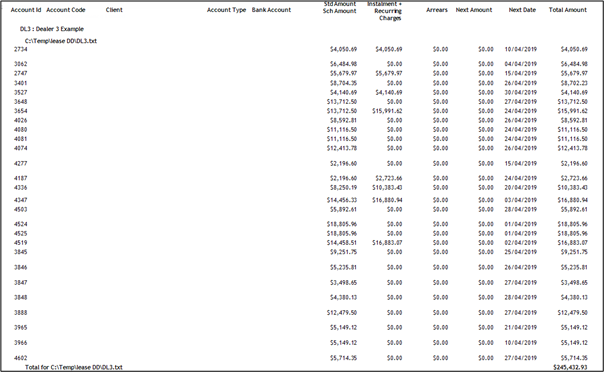
Task: Click the Bank Account column header
Action: (x=271, y=10)
